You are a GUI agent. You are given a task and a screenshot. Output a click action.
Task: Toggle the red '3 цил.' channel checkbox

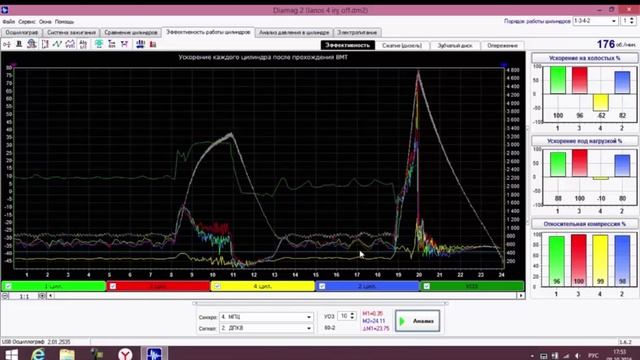click(113, 286)
